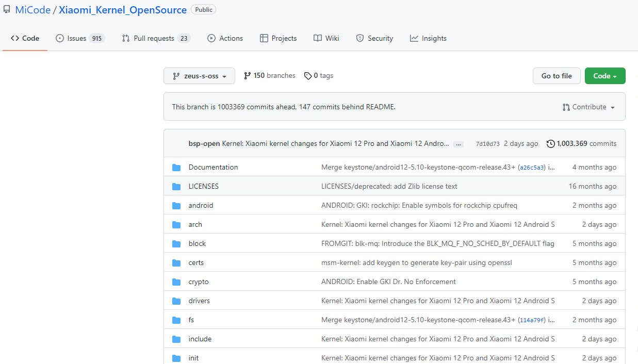Click the 23 pull requests counter badge

point(184,38)
